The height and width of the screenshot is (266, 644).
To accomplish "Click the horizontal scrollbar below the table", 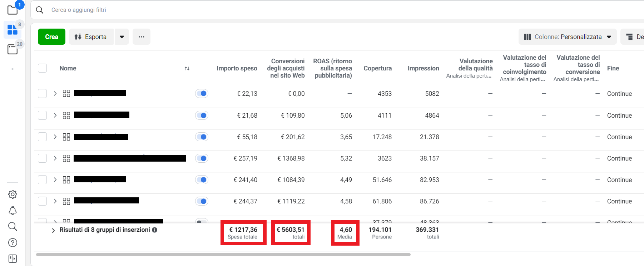I will tap(223, 255).
